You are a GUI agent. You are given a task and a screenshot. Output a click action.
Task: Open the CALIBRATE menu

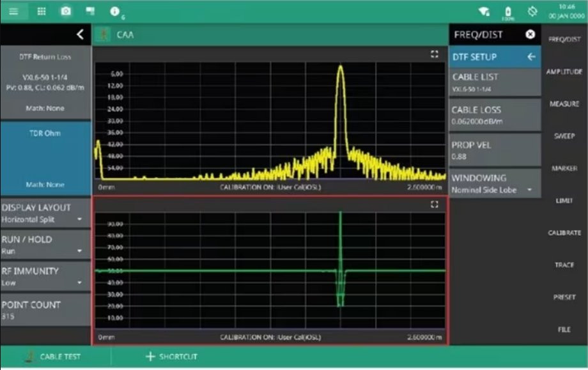pos(564,233)
